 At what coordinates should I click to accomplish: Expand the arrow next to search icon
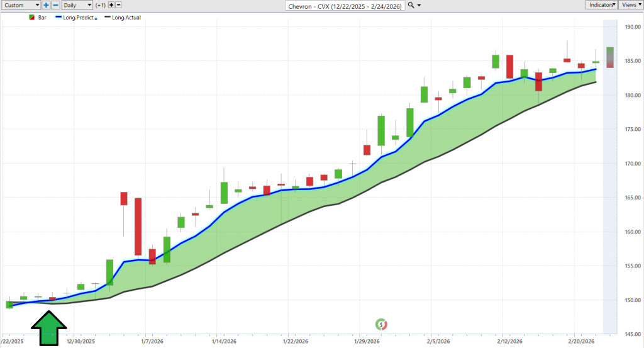point(419,5)
